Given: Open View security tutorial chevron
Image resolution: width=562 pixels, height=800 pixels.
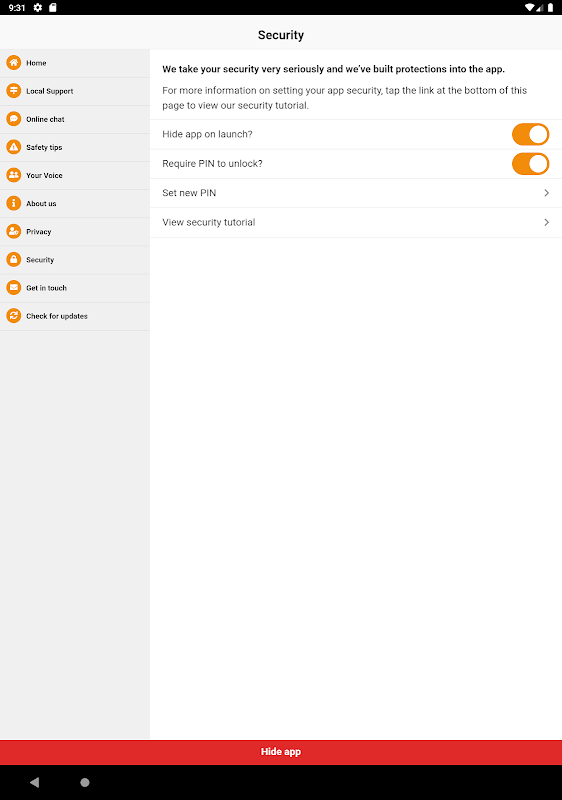Looking at the screenshot, I should coord(546,222).
